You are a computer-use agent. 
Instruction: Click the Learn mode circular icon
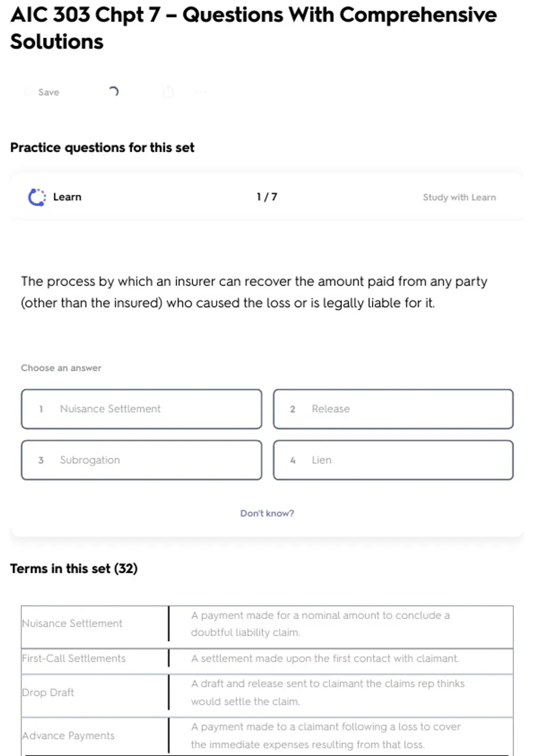(37, 197)
